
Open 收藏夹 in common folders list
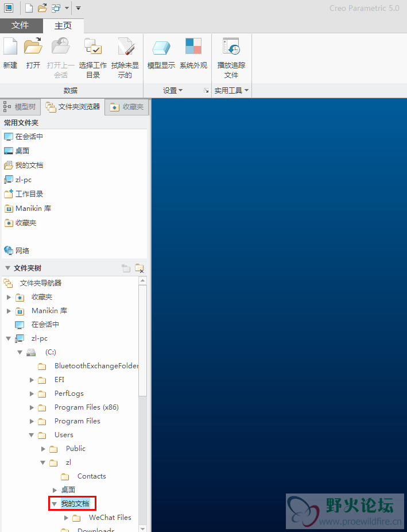pos(20,222)
